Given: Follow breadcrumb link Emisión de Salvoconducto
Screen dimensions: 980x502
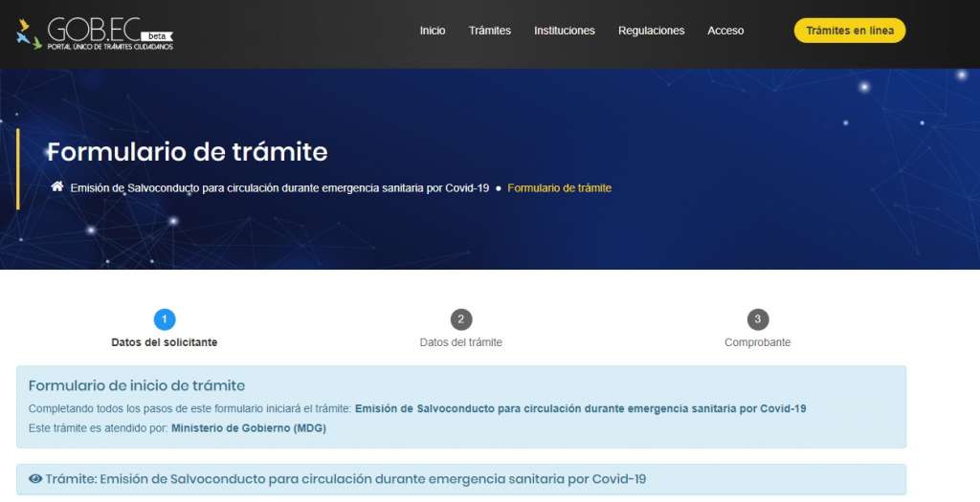Looking at the screenshot, I should point(279,188).
